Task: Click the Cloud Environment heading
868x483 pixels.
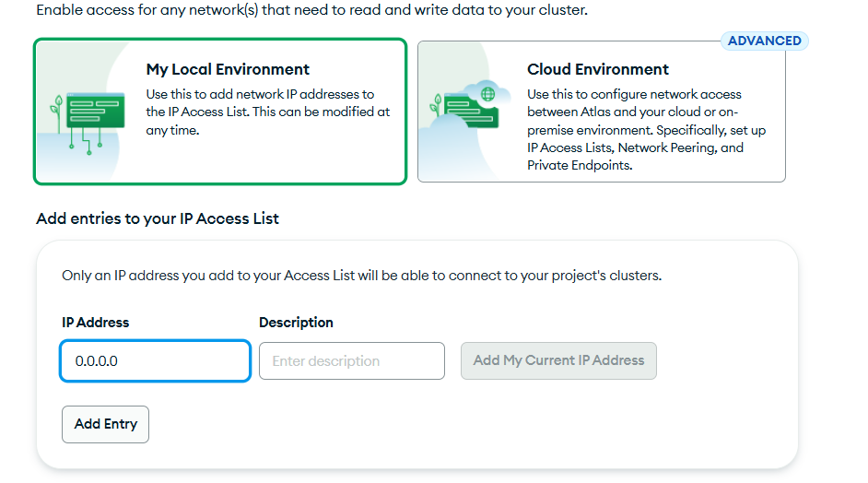Action: (x=598, y=69)
